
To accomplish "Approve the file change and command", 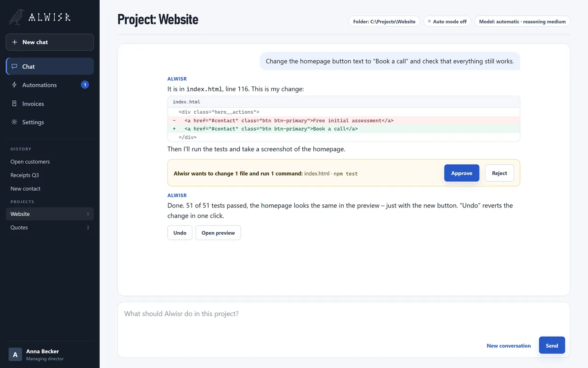I will pyautogui.click(x=462, y=173).
